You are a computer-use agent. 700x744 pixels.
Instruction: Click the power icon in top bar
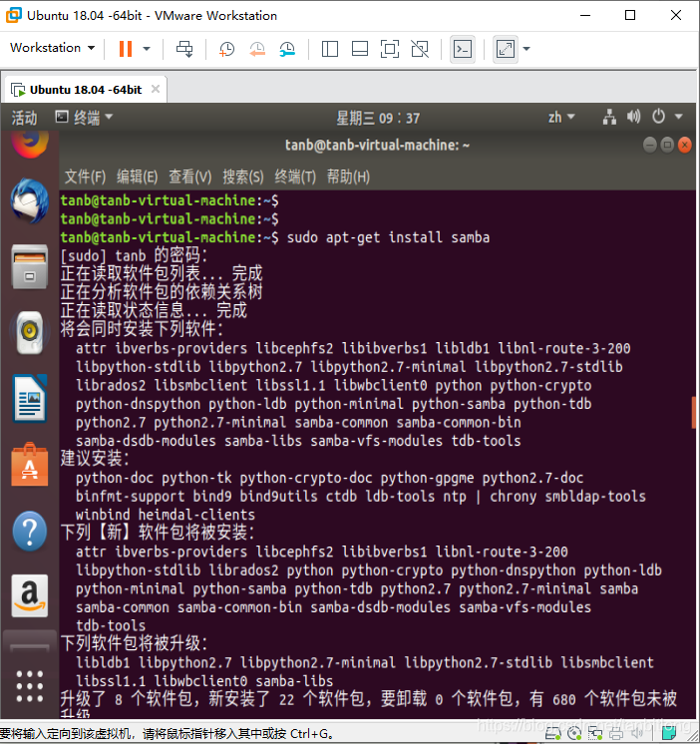pyautogui.click(x=658, y=117)
